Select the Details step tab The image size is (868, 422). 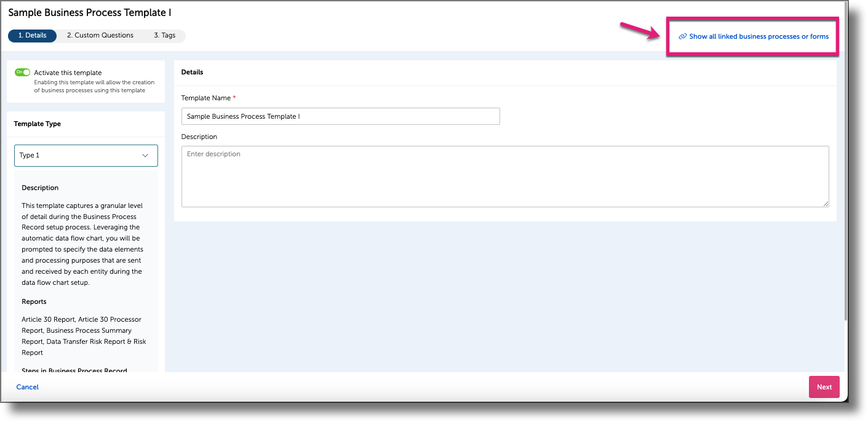(32, 35)
